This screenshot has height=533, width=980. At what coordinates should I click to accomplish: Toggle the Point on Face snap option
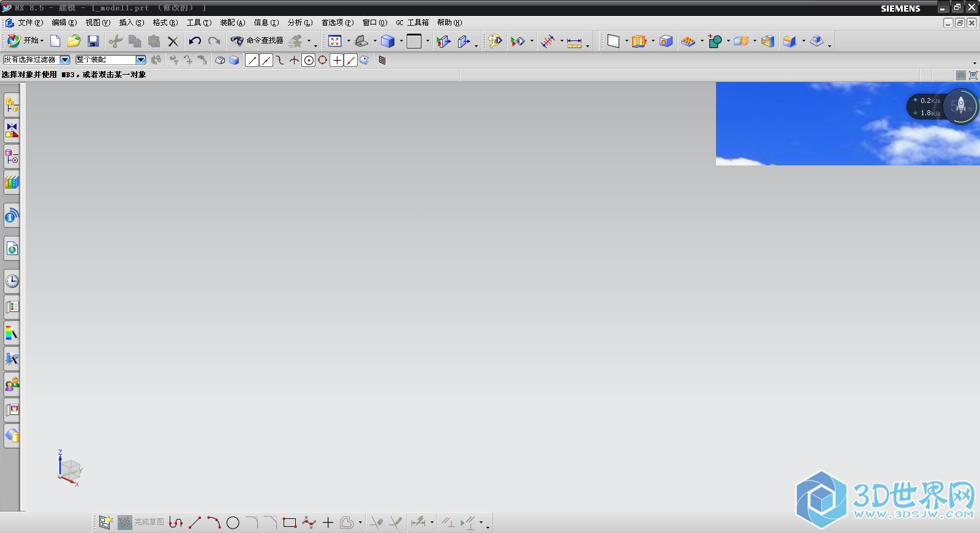(x=364, y=60)
